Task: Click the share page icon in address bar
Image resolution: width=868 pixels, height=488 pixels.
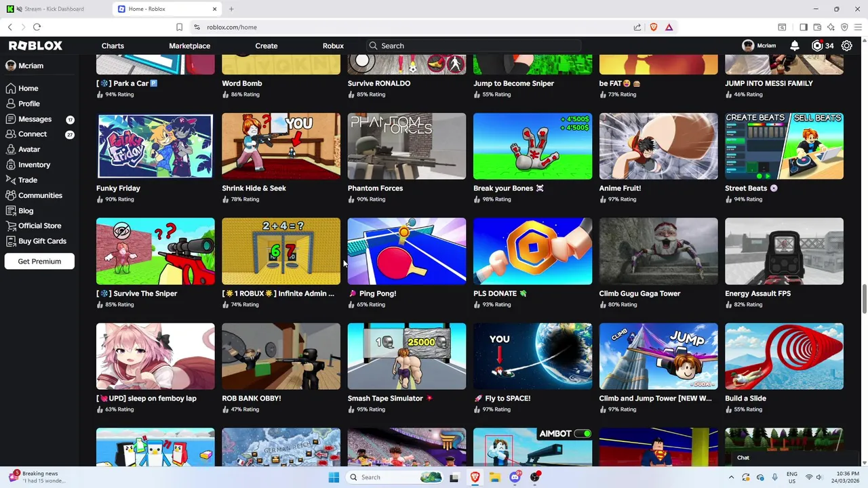Action: pyautogui.click(x=637, y=27)
